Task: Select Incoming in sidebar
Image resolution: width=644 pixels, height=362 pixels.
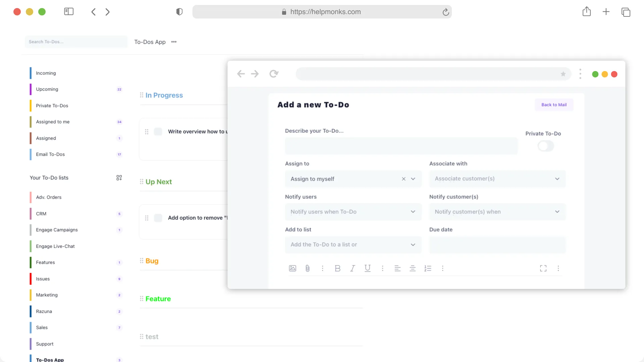Action: tap(46, 73)
